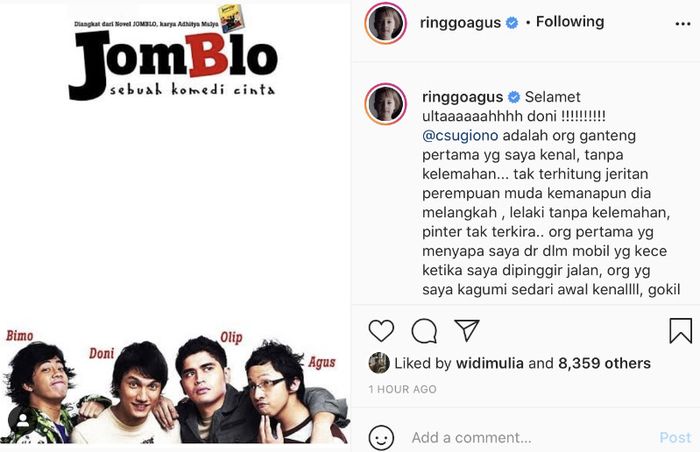Open the ringgoagus username in the header
The width and height of the screenshot is (700, 452).
click(460, 22)
